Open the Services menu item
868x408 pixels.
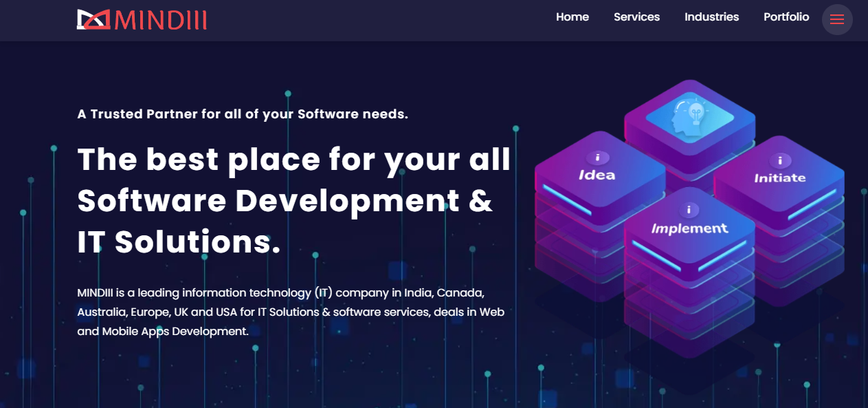(636, 17)
